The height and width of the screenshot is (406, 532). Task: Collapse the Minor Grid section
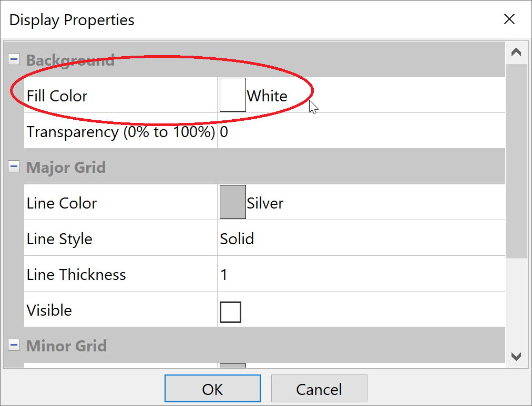tap(14, 346)
